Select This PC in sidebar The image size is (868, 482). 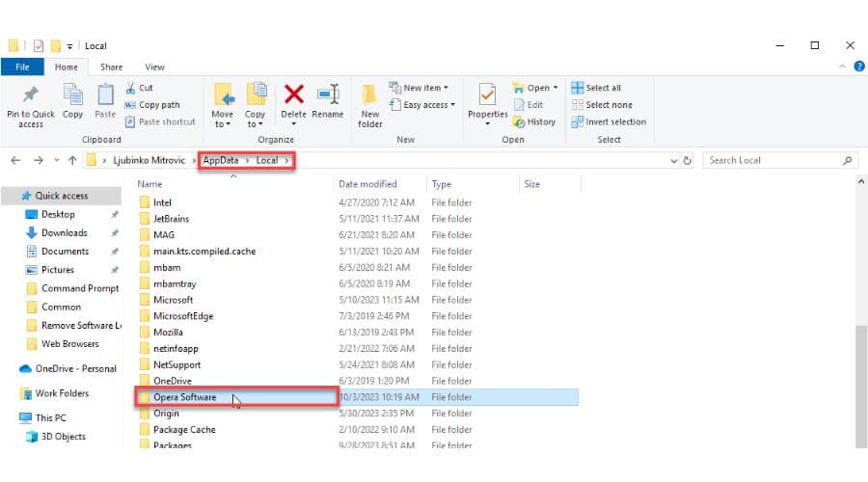pyautogui.click(x=50, y=417)
